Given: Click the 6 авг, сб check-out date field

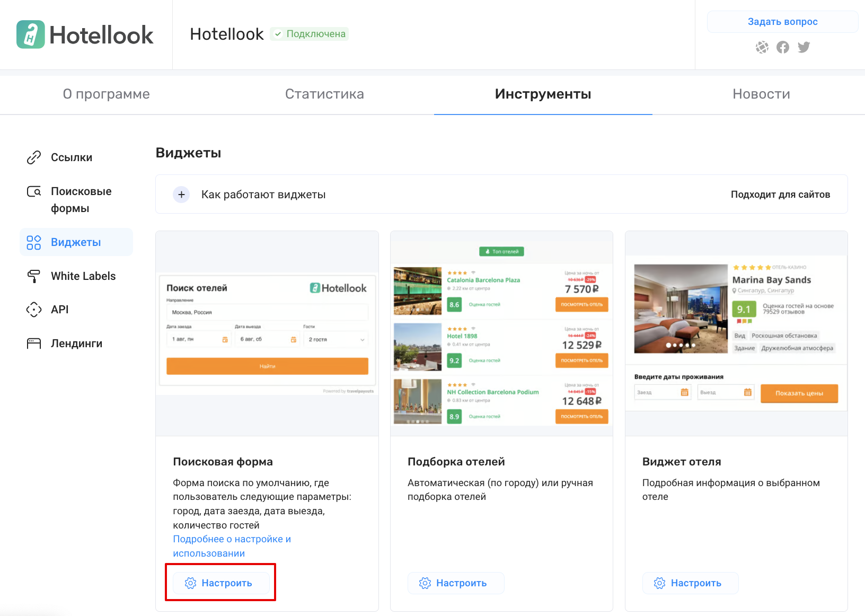Looking at the screenshot, I should 267,339.
